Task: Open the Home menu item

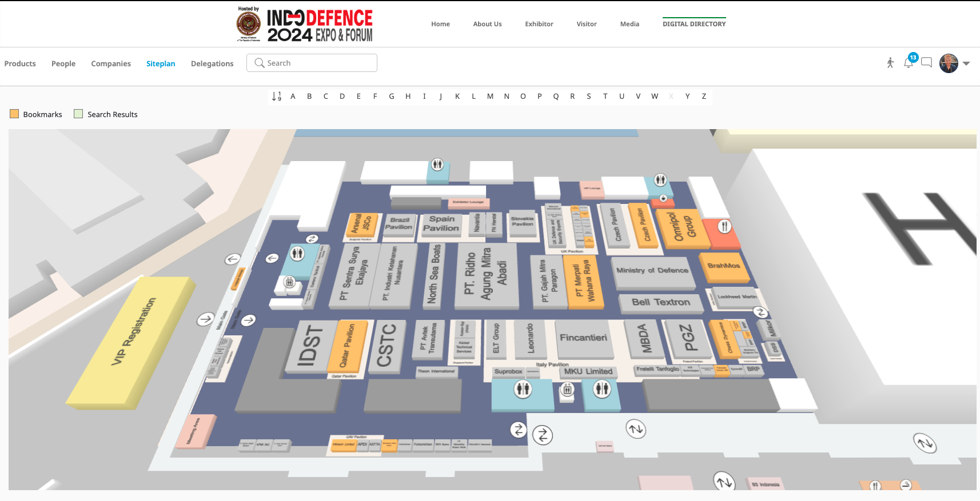Action: point(440,24)
